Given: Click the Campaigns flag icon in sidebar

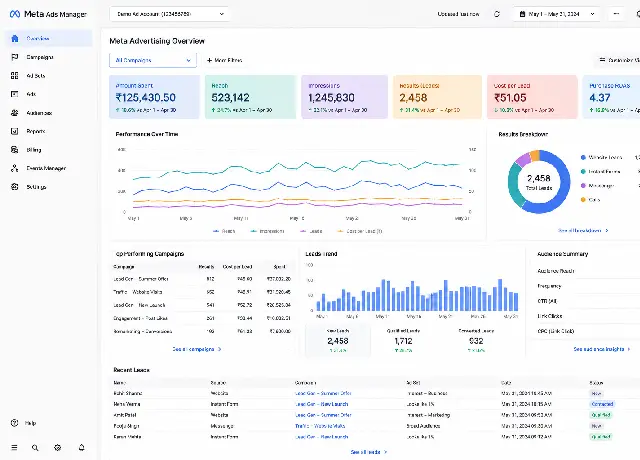Looking at the screenshot, I should pyautogui.click(x=15, y=57).
